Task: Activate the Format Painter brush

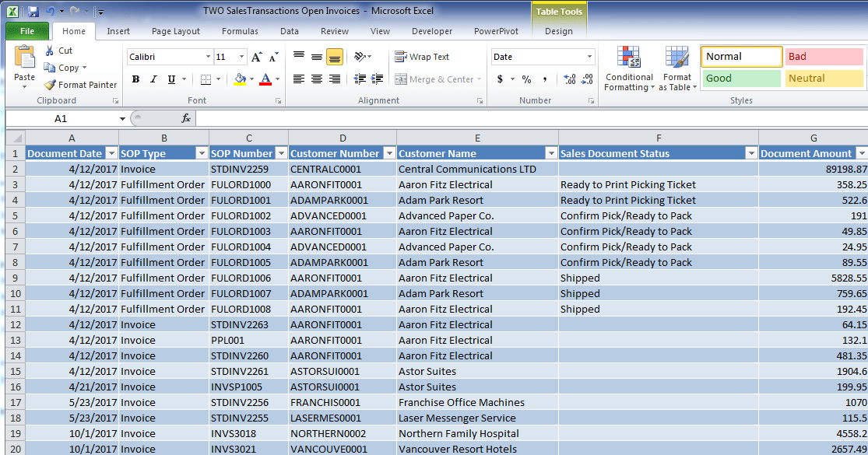Action: [50, 85]
